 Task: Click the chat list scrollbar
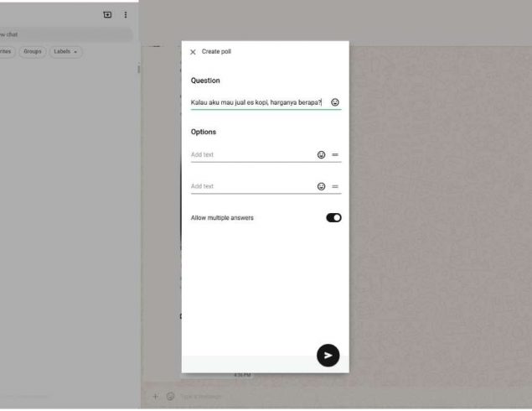(x=138, y=70)
